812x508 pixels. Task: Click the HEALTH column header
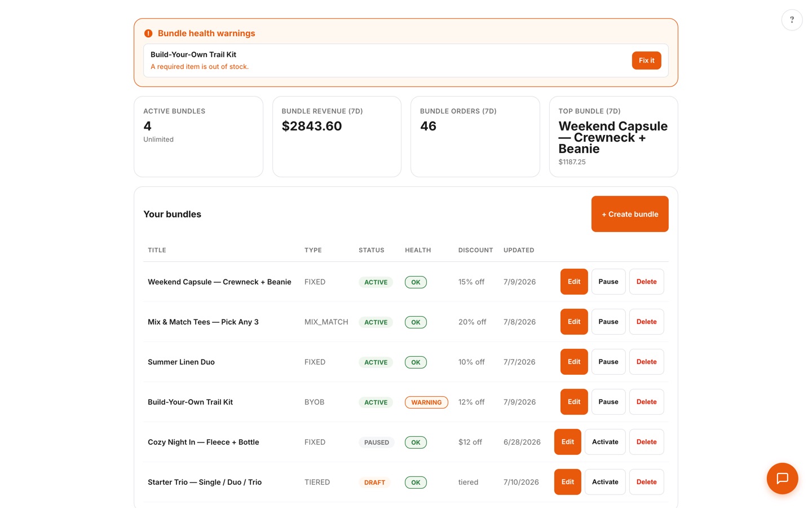click(x=418, y=250)
